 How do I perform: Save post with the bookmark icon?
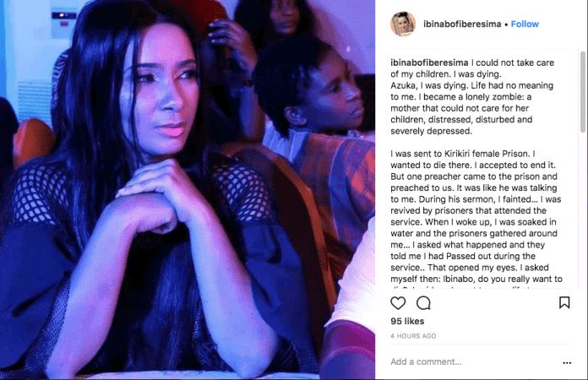click(x=564, y=302)
